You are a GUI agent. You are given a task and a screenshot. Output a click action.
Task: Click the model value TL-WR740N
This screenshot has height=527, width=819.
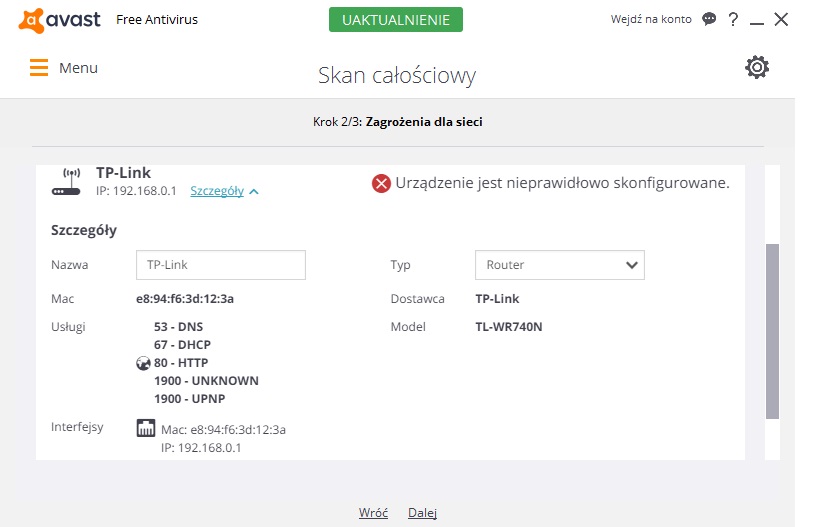(x=509, y=327)
